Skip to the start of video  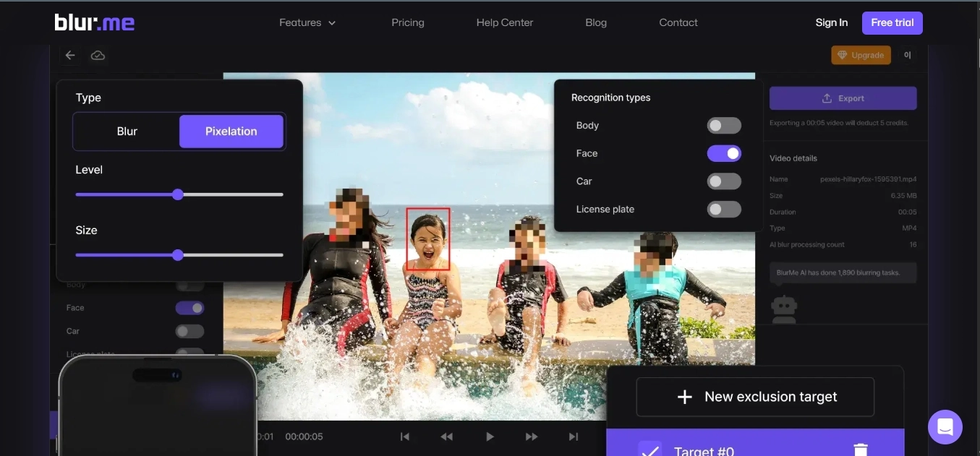point(405,436)
